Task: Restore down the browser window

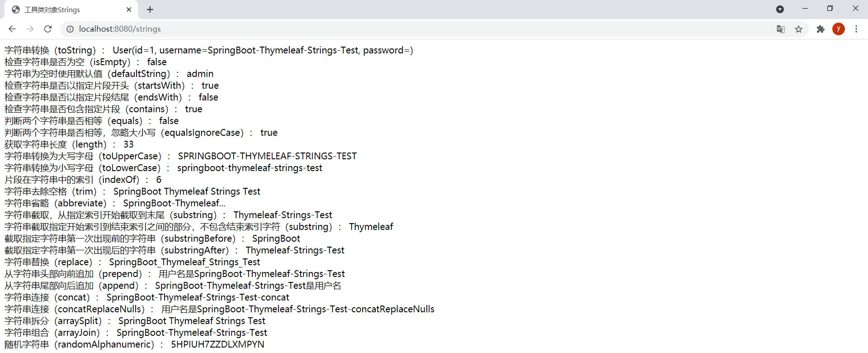Action: (830, 9)
